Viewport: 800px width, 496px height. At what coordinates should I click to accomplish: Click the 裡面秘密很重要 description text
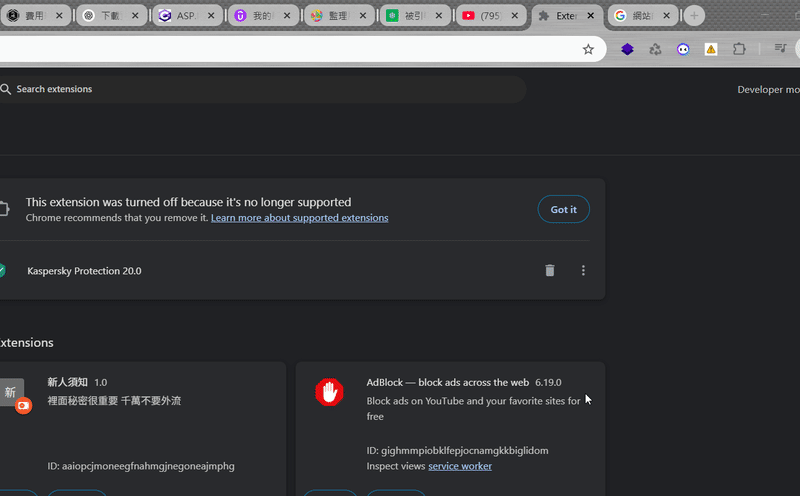[114, 401]
